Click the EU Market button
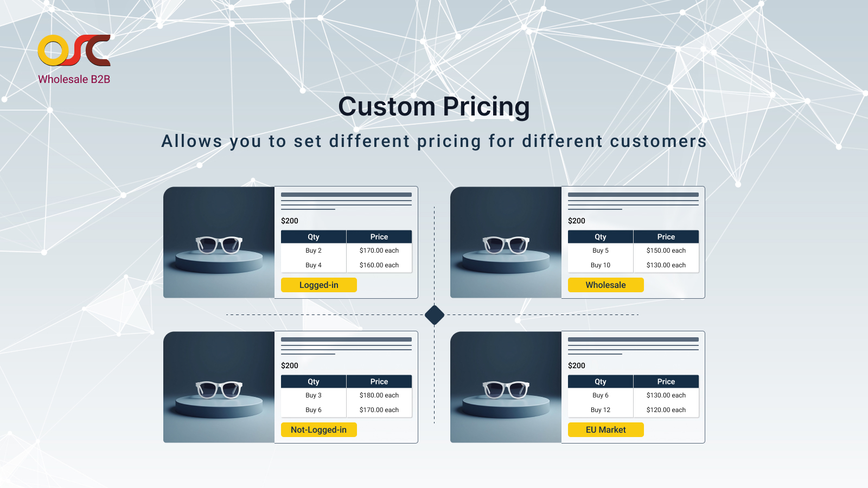Image resolution: width=868 pixels, height=488 pixels. 605,430
